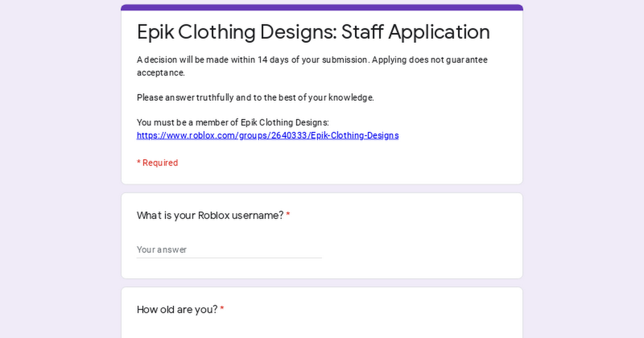Image resolution: width=644 pixels, height=338 pixels.
Task: Click the purple accent bar atop the form header
Action: (322, 7)
